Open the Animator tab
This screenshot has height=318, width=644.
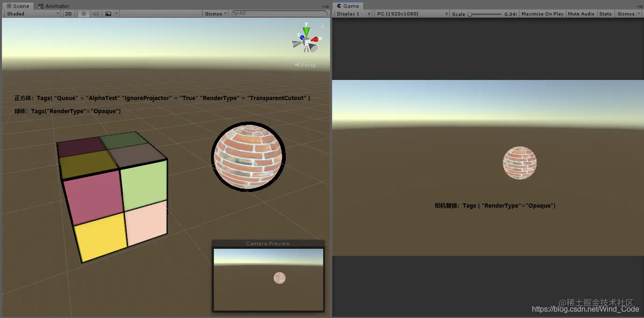(54, 6)
